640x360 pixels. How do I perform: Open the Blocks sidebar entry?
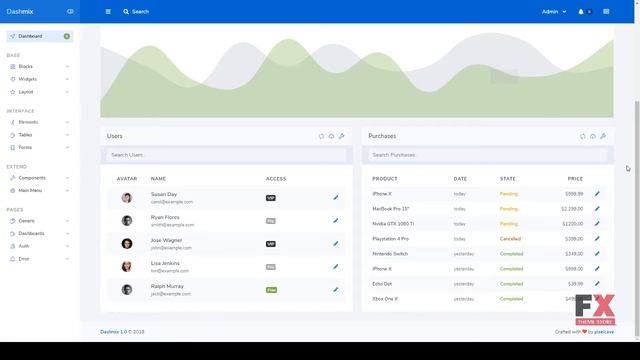point(40,67)
